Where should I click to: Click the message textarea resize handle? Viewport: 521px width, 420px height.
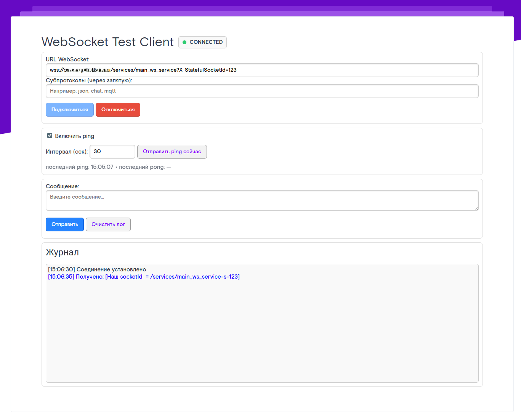click(x=476, y=208)
